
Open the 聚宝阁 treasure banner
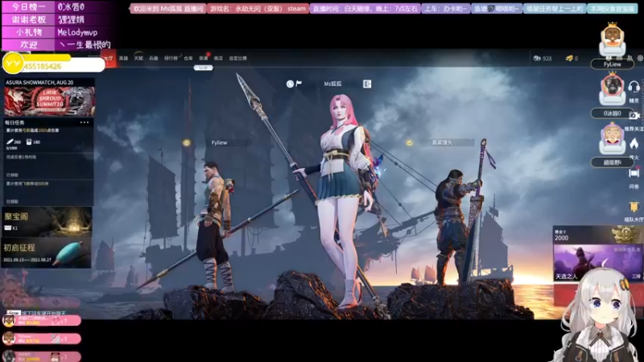pyautogui.click(x=47, y=222)
